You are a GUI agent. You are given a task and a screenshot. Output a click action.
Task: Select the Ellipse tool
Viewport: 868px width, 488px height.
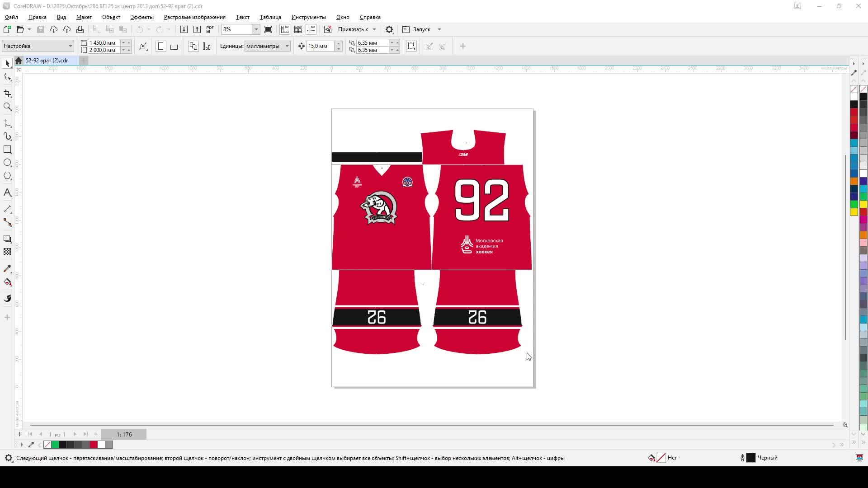pos(7,163)
